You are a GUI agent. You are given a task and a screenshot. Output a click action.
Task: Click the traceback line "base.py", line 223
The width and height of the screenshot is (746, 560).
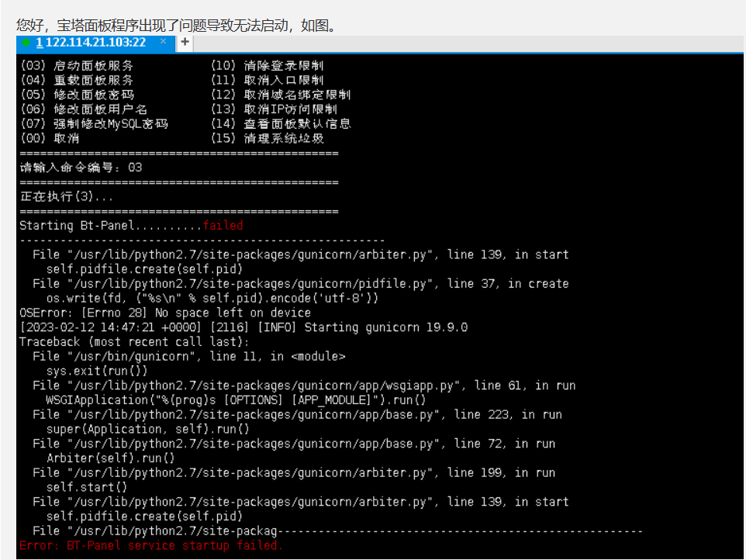[x=297, y=415]
